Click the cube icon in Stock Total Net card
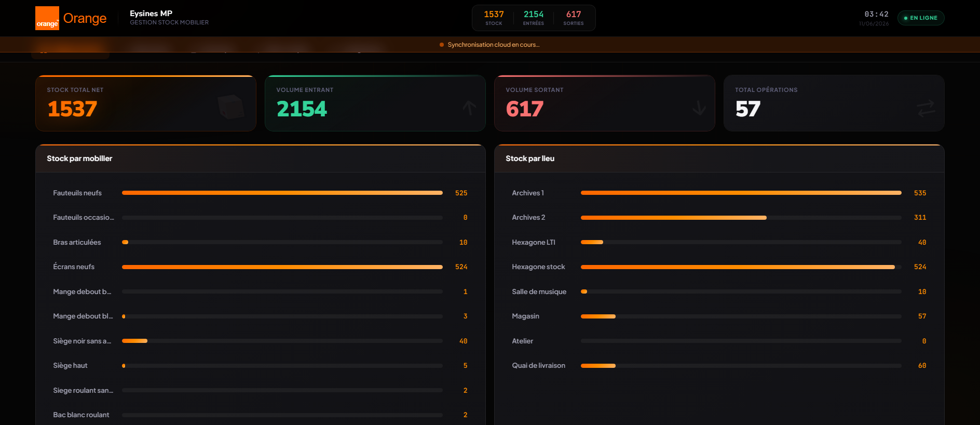980x425 pixels. click(231, 107)
